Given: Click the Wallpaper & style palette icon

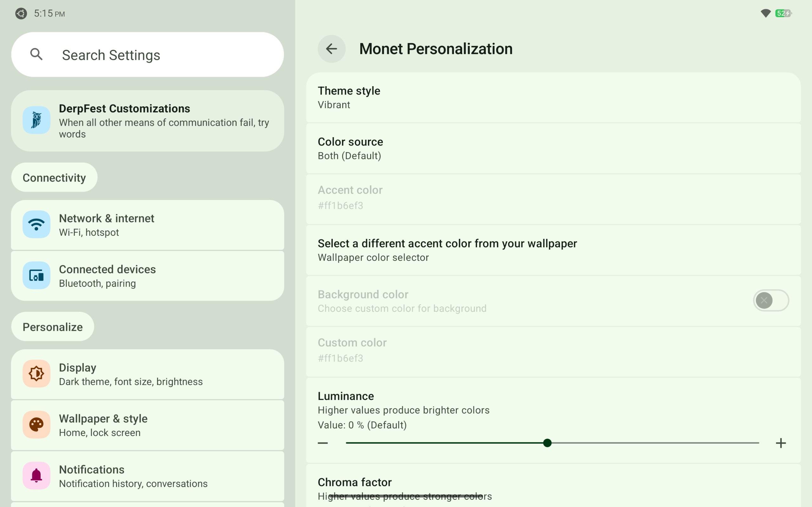Looking at the screenshot, I should (x=36, y=425).
